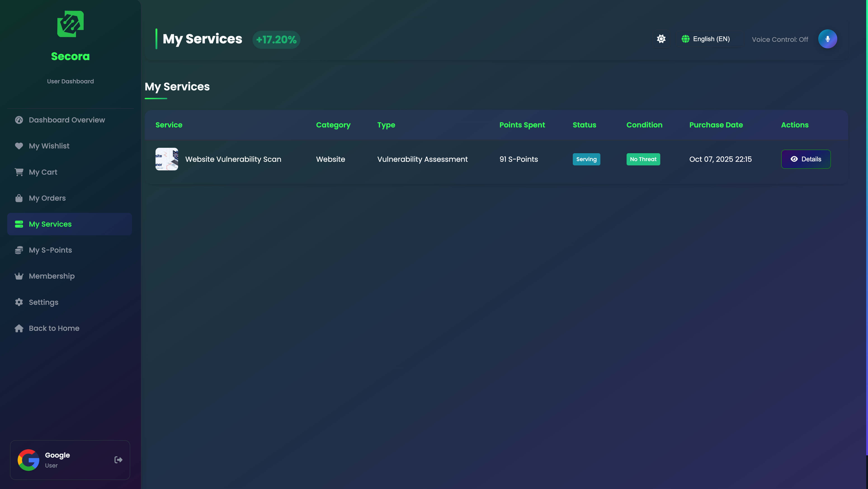The width and height of the screenshot is (868, 489).
Task: Click the No Threat condition badge
Action: tap(643, 159)
